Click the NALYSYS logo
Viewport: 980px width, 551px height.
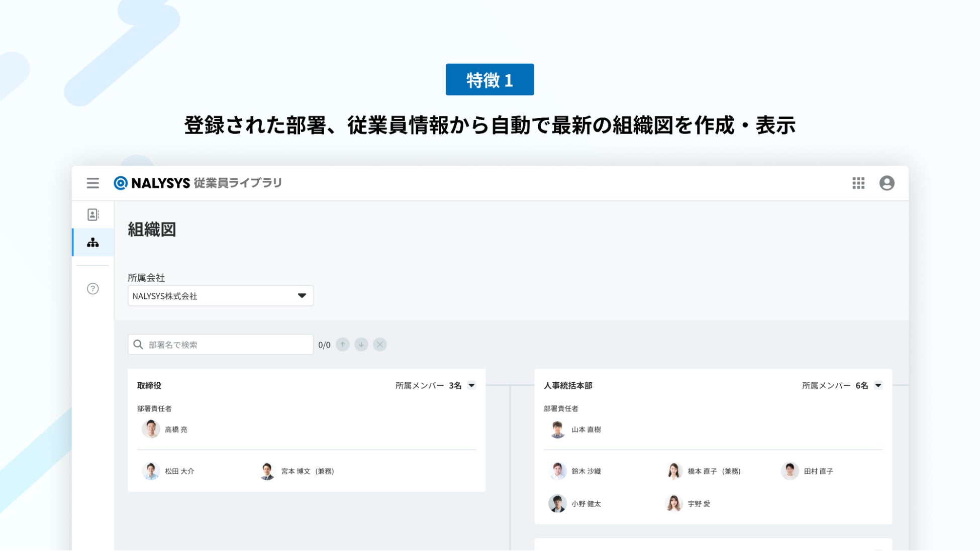click(152, 183)
